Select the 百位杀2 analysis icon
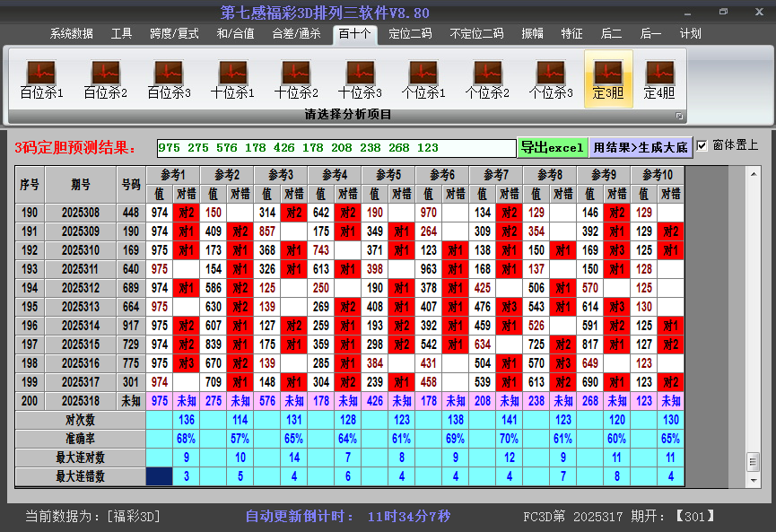The height and width of the screenshot is (532, 776). [x=105, y=79]
